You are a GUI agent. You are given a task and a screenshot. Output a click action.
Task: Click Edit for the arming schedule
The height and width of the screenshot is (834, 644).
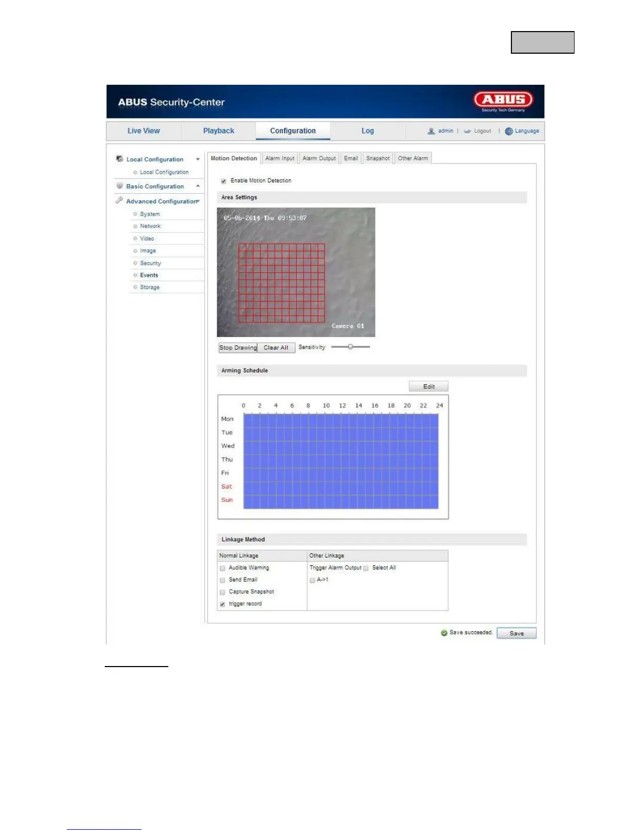point(429,386)
